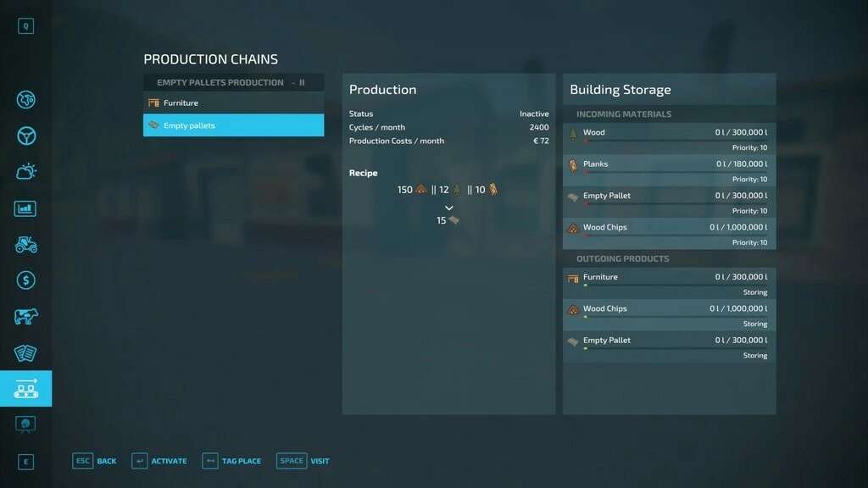The width and height of the screenshot is (868, 488).
Task: Click the Tag Place button
Action: tap(231, 461)
